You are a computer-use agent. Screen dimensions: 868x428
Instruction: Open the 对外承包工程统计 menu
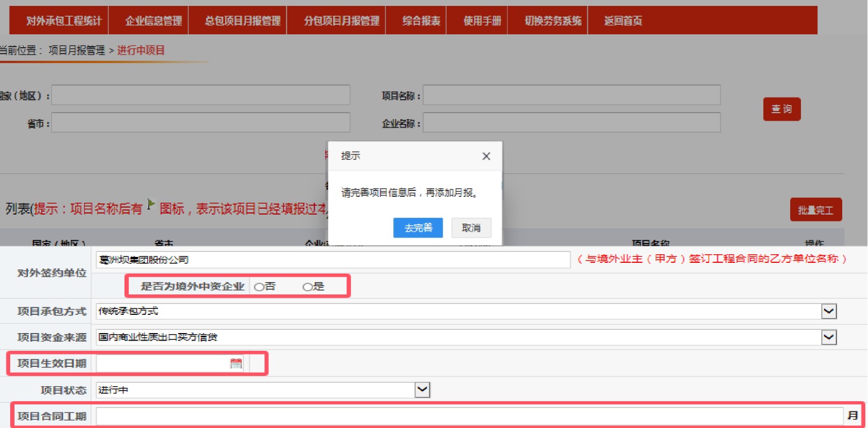pos(64,21)
